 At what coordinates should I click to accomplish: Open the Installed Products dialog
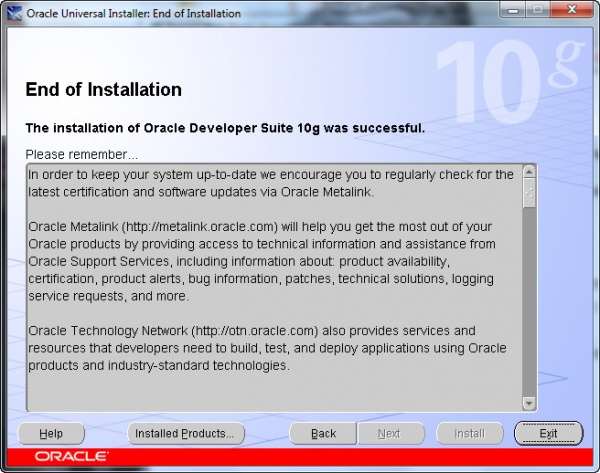pos(186,434)
